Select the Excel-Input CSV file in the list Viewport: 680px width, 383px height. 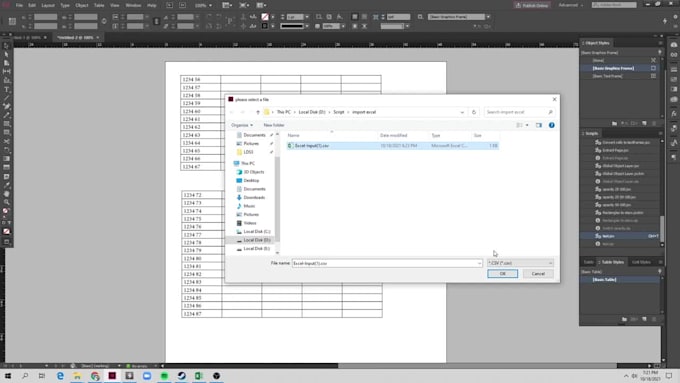392,146
